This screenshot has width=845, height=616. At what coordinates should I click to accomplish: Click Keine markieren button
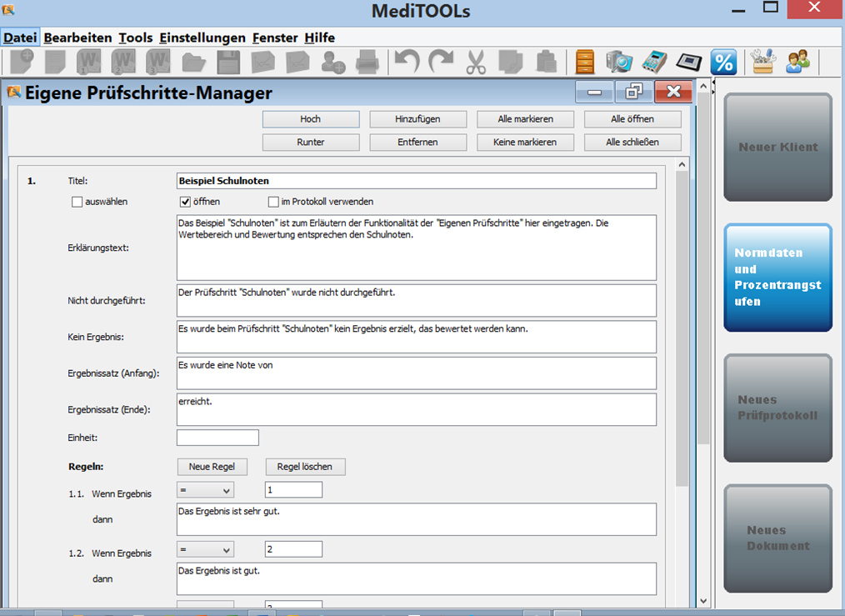pyautogui.click(x=525, y=143)
